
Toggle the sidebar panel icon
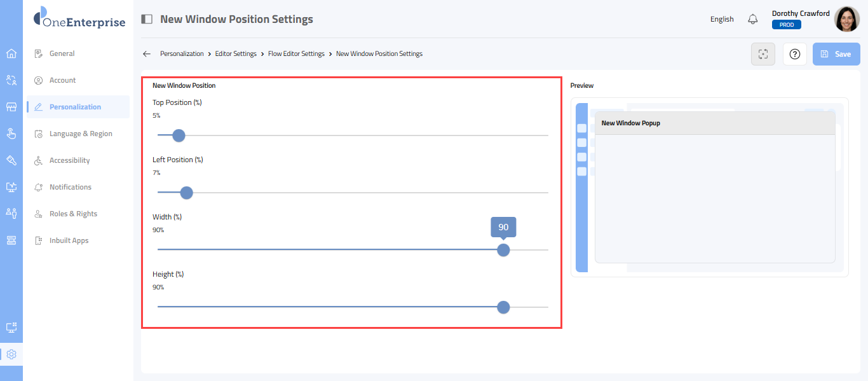coord(147,19)
